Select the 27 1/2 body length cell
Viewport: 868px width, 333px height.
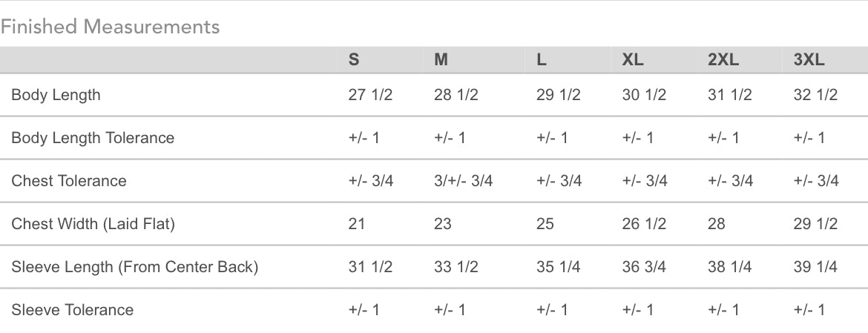[370, 95]
